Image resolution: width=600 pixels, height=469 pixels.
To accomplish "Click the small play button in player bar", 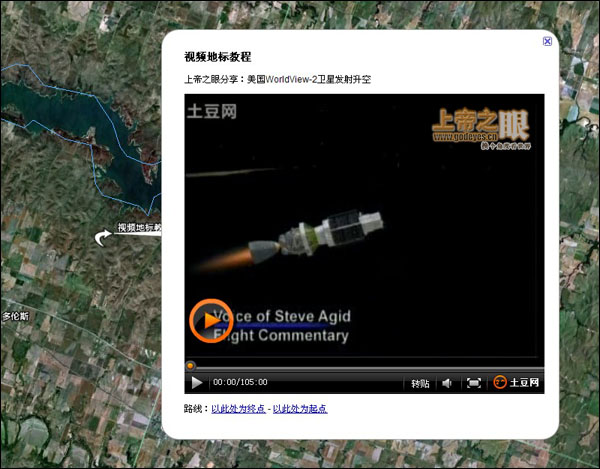I will coord(197,383).
